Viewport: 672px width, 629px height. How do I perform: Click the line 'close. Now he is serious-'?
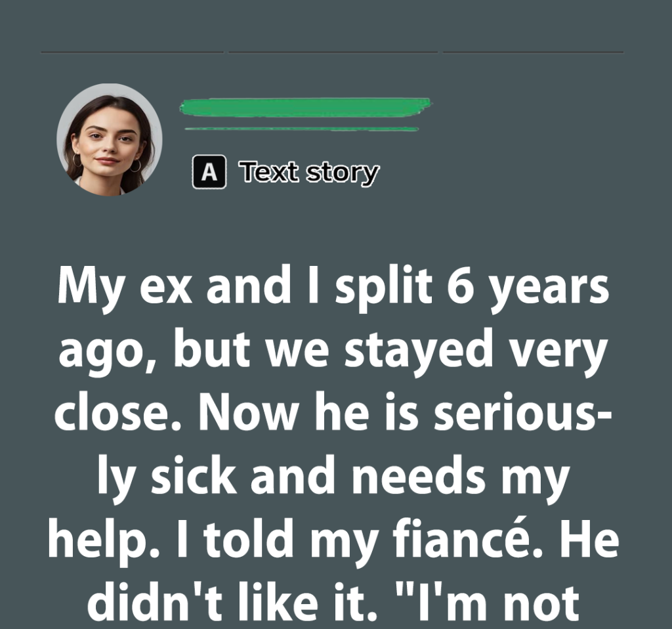[x=333, y=412]
